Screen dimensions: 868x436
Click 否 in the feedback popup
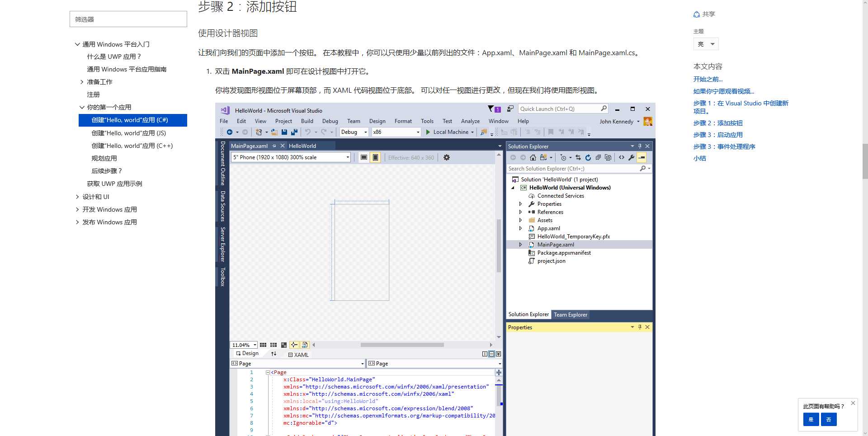point(829,419)
